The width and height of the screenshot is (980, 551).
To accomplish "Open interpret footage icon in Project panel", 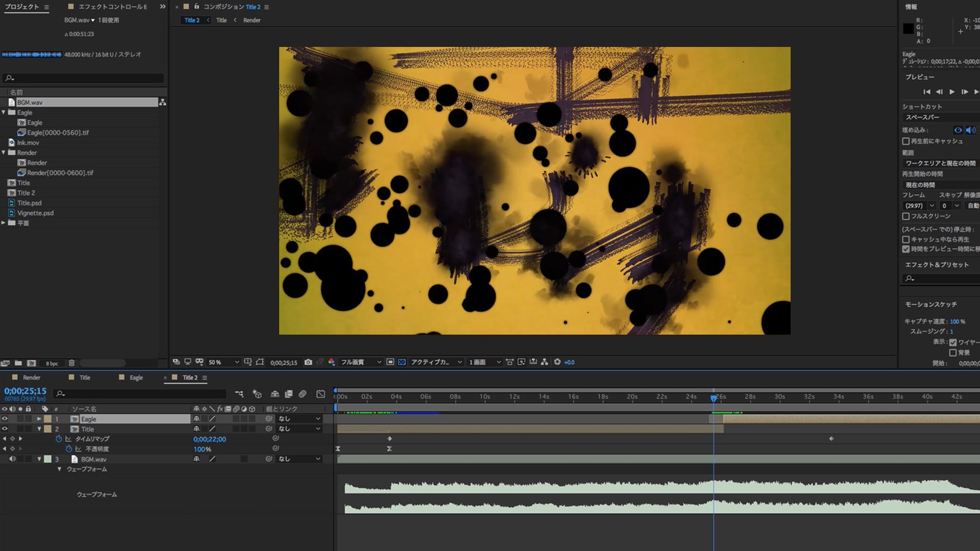I will pyautogui.click(x=5, y=363).
